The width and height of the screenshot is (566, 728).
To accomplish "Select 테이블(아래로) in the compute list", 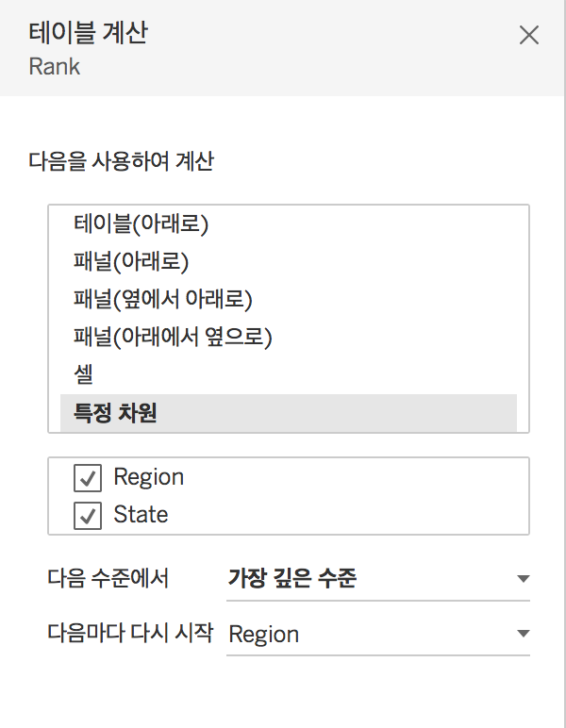I will tap(141, 224).
